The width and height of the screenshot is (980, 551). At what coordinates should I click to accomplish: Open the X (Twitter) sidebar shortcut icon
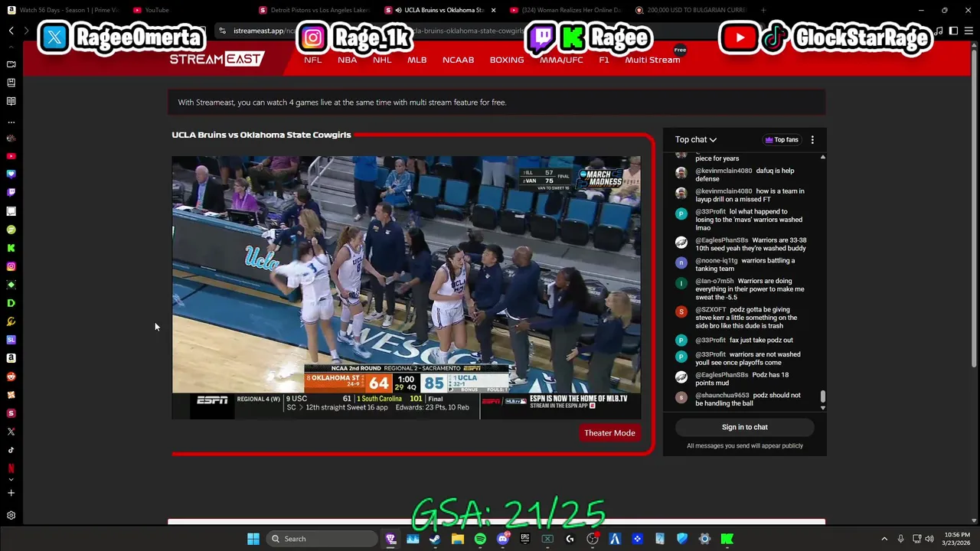click(11, 432)
